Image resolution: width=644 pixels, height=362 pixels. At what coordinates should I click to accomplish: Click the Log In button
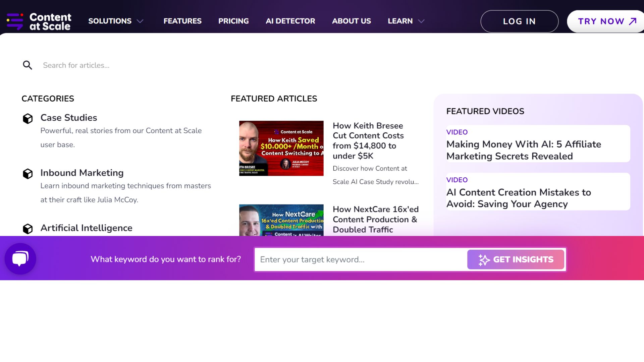click(x=519, y=21)
